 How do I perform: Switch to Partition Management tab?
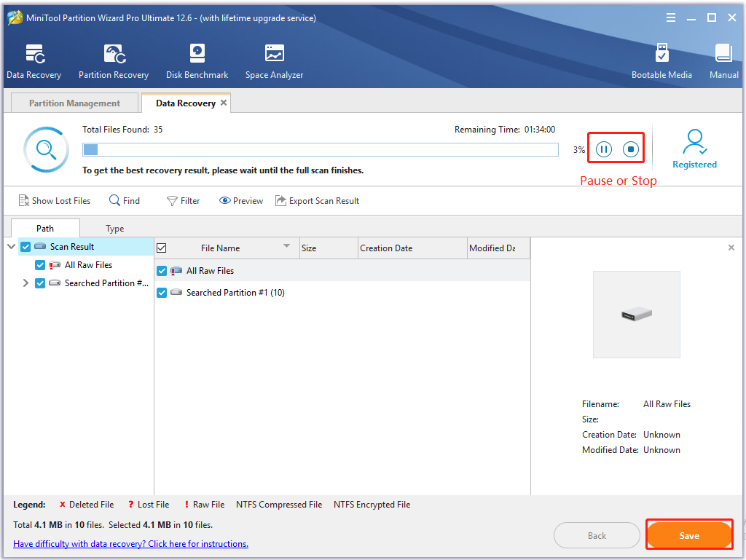pos(74,103)
